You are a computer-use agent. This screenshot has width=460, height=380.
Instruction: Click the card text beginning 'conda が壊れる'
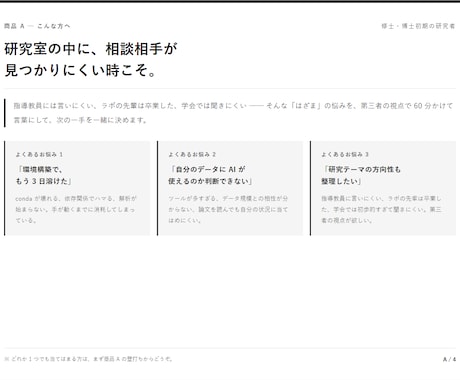point(76,209)
